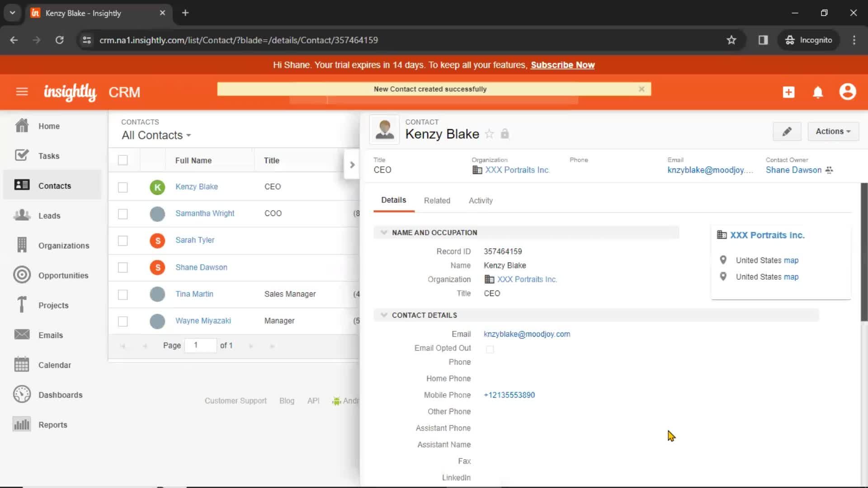Image resolution: width=868 pixels, height=488 pixels.
Task: Click the new contact plus icon
Action: point(789,92)
